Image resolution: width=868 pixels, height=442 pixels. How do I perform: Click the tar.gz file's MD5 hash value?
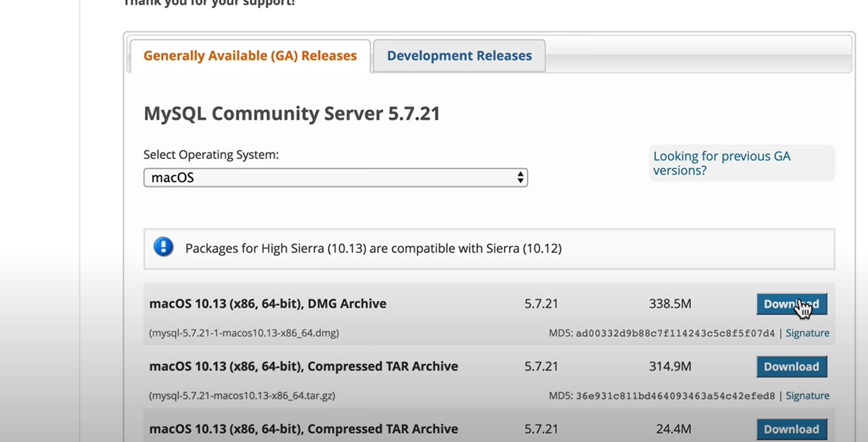[675, 396]
